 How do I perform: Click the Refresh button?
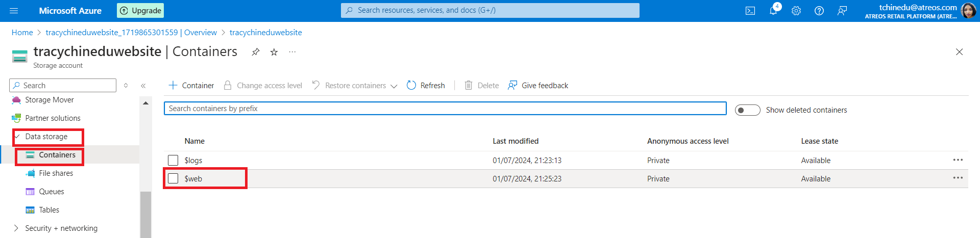(x=426, y=86)
